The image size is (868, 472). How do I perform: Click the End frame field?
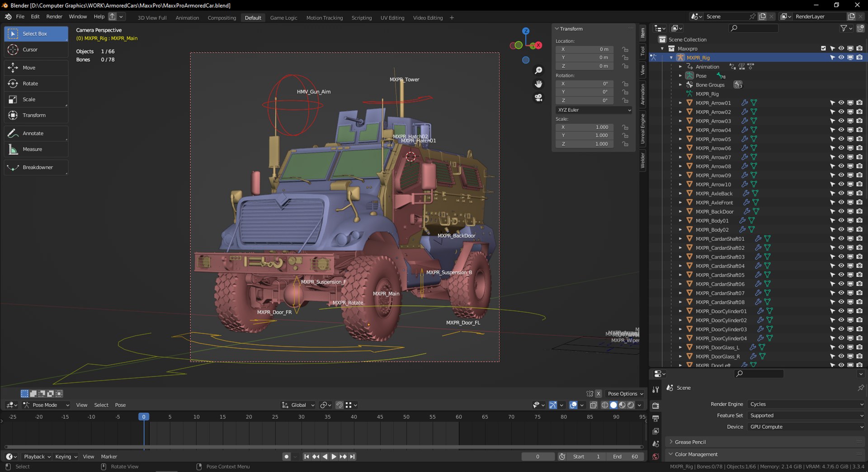tap(625, 457)
